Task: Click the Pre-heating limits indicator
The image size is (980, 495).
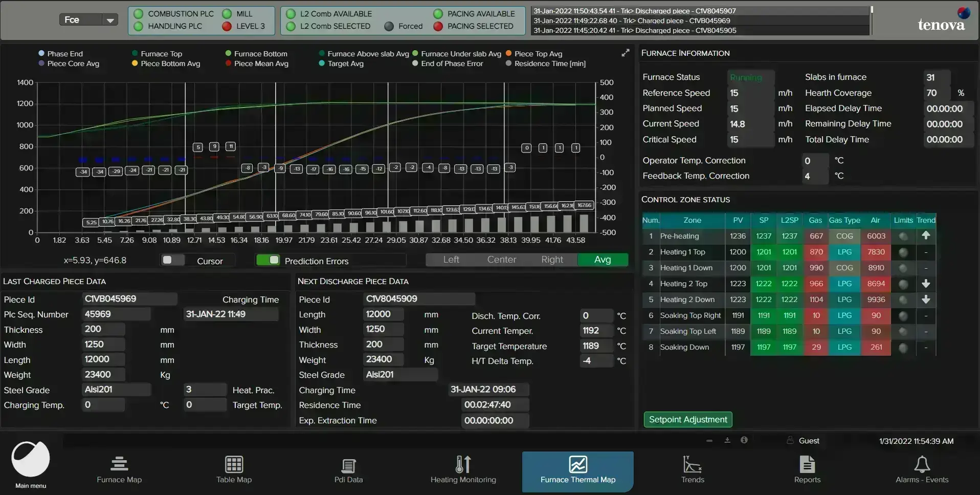Action: point(903,236)
